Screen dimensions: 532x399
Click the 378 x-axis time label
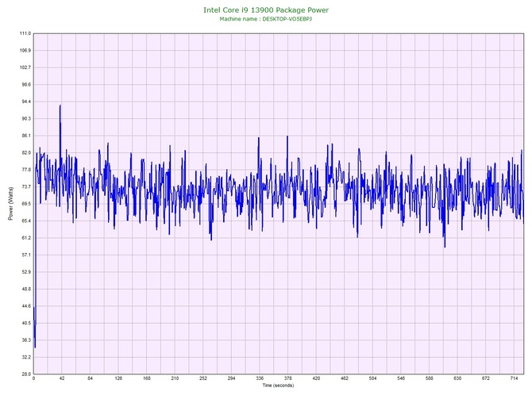(288, 378)
